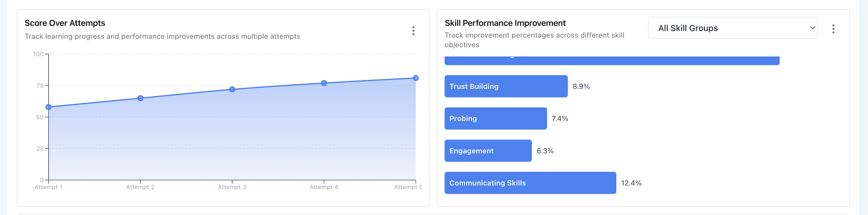Click the Attempt 1 axis label
868x215 pixels.
coord(48,187)
